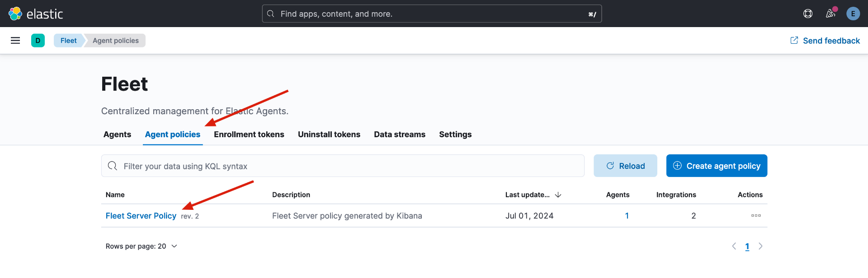The width and height of the screenshot is (868, 278).
Task: Go to the previous page arrow
Action: pyautogui.click(x=734, y=246)
